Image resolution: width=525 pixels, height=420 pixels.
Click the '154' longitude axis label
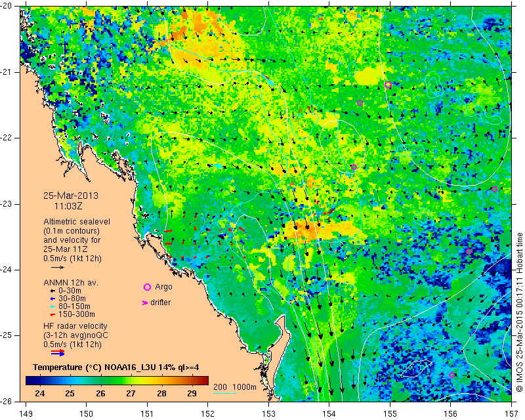click(x=329, y=414)
